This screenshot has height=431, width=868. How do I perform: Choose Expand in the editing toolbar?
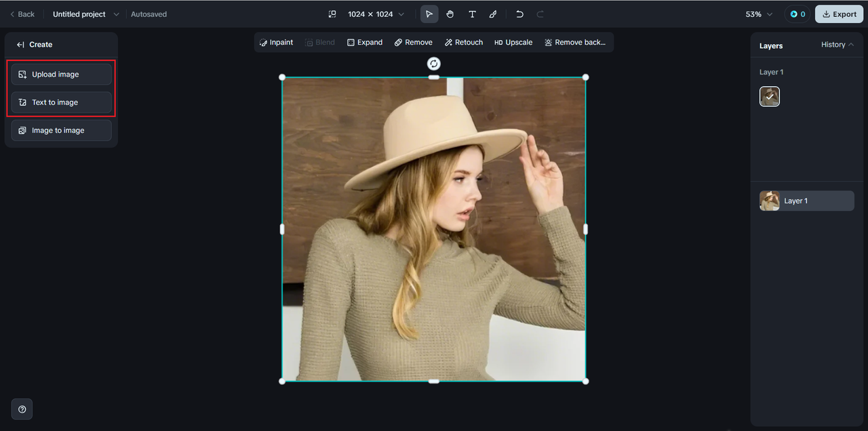click(365, 42)
